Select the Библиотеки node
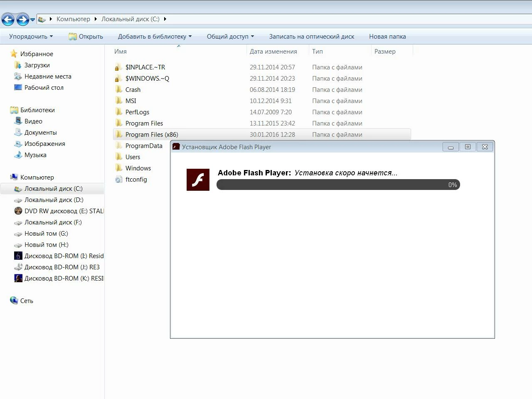Viewport: 532px width, 399px height. click(37, 110)
